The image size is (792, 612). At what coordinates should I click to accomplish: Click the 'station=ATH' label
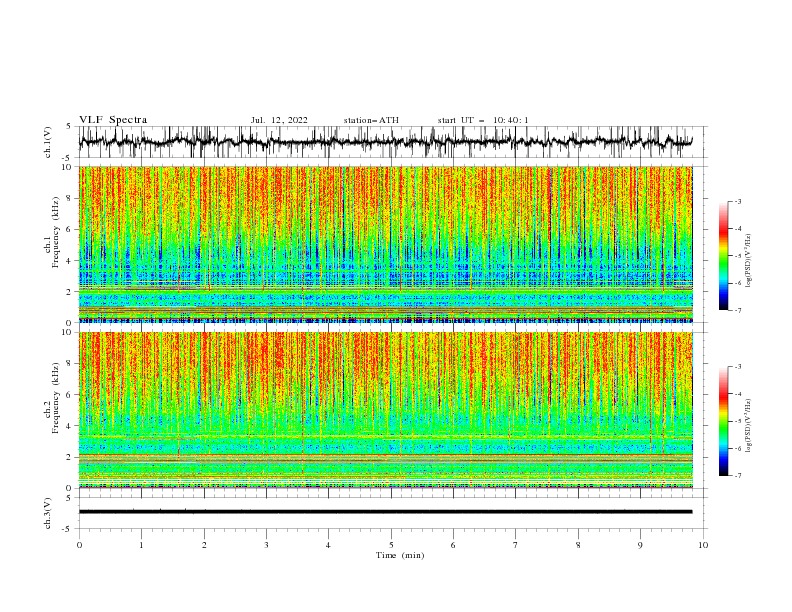click(x=371, y=120)
